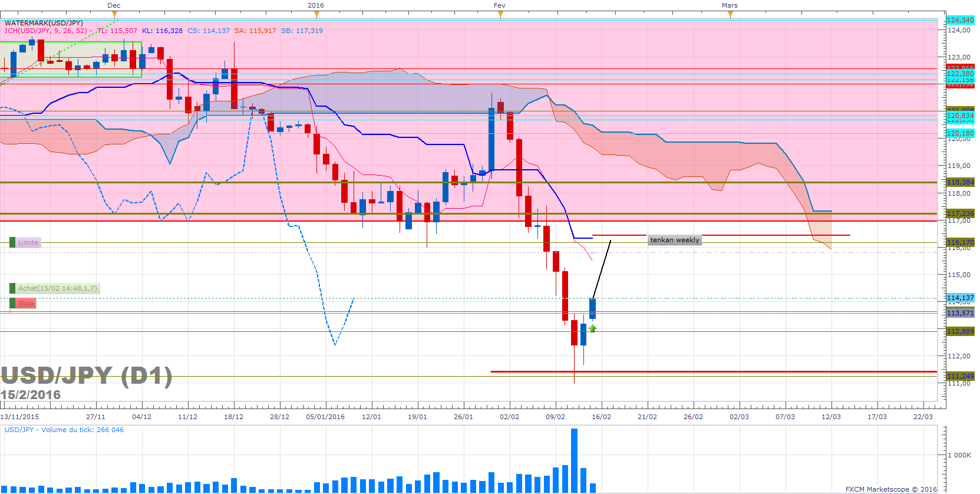This screenshot has height=494, width=980.
Task: Select the cyan 124,340 price level tag
Action: click(x=960, y=20)
